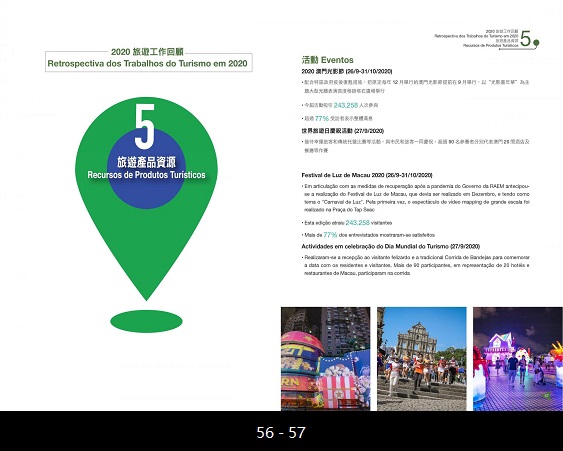Click the green chapter 5 header icon

(x=529, y=39)
